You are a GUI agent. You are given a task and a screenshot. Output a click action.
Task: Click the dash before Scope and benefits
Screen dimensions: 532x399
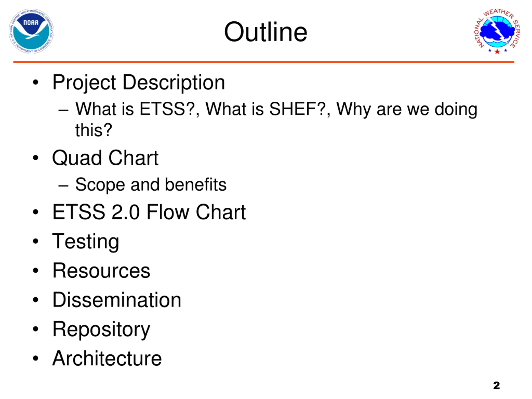(x=63, y=186)
